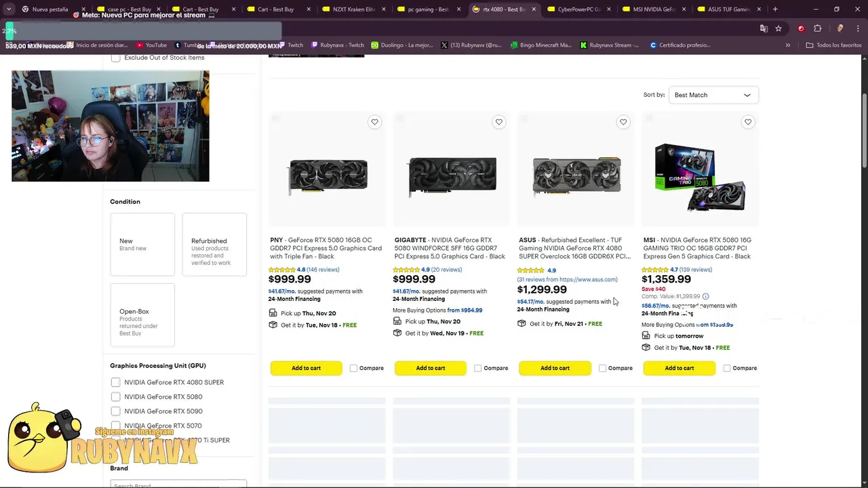The image size is (868, 488).
Task: Open the GIGABYTE RTX 5080 WINDFORCE product title
Action: [450, 248]
